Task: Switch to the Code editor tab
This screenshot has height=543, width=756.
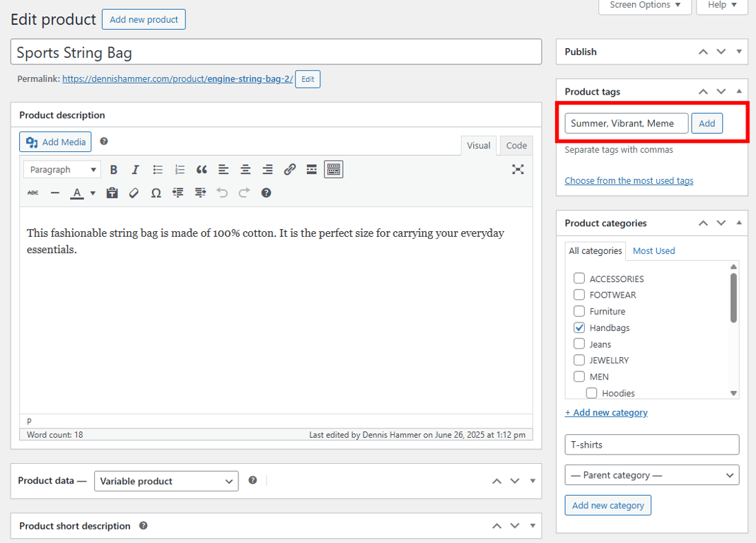Action: click(516, 145)
